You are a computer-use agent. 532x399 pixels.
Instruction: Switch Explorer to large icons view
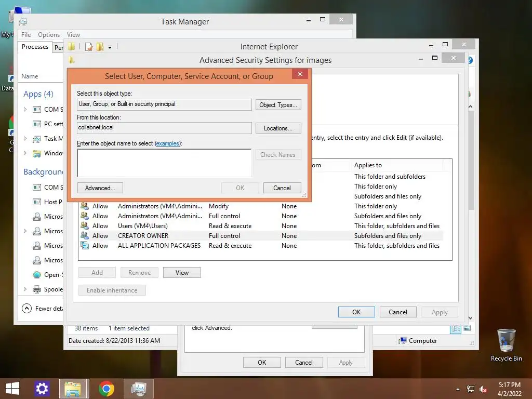click(x=467, y=328)
